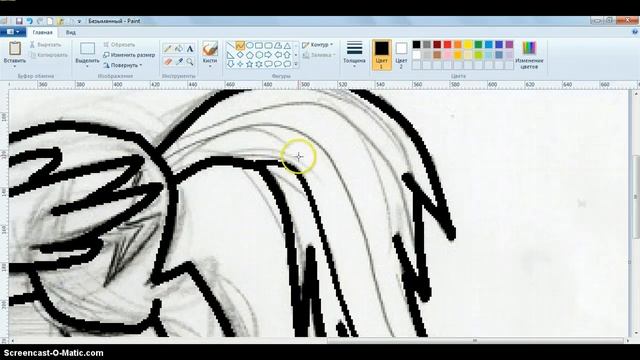Select the Text tool
Viewport: 640px width, 360px height.
pos(190,49)
